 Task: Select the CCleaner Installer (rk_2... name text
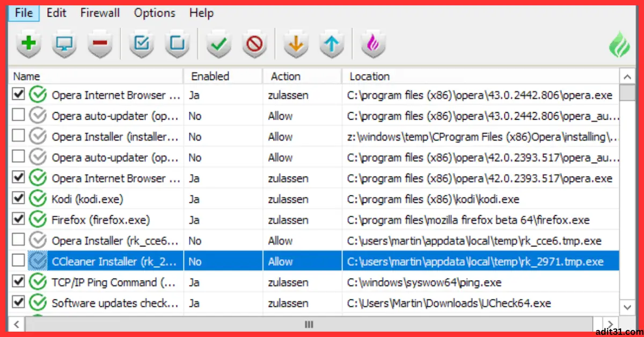(x=115, y=261)
